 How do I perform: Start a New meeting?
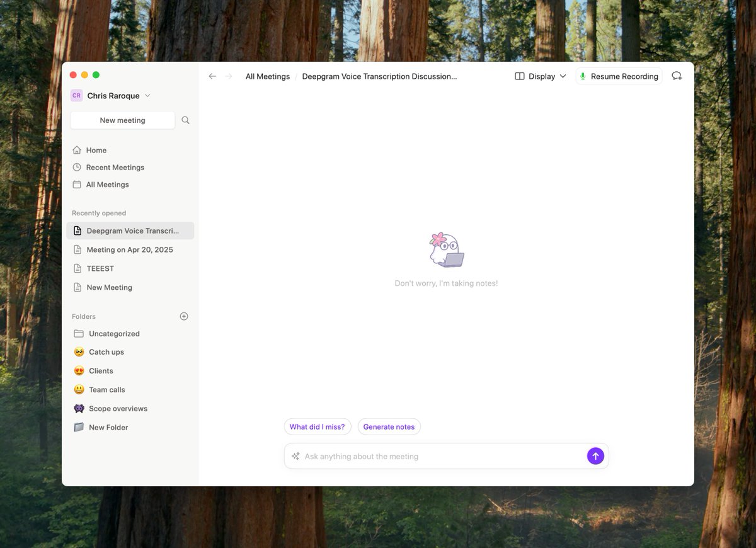point(122,120)
